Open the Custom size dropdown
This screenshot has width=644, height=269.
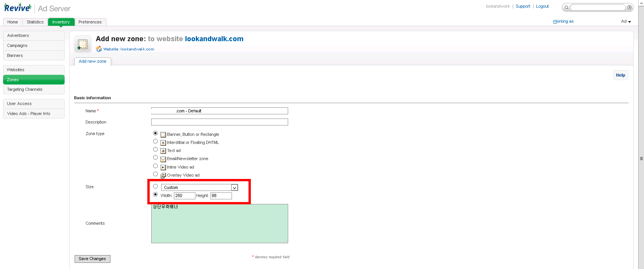coord(199,187)
